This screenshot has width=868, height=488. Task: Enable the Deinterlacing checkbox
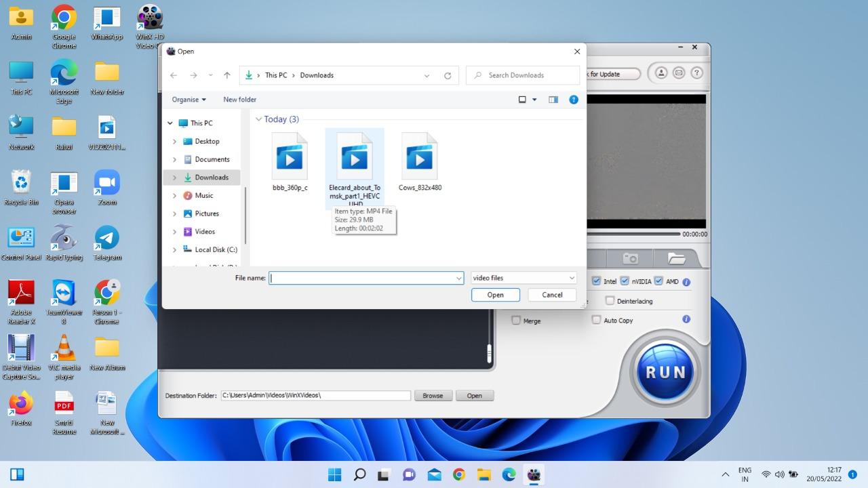click(x=610, y=301)
